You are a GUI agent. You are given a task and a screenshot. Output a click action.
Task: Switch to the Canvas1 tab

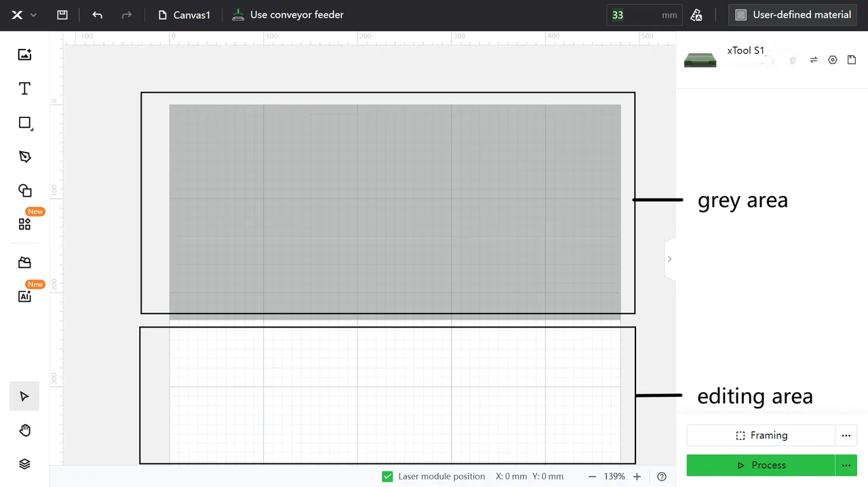184,15
